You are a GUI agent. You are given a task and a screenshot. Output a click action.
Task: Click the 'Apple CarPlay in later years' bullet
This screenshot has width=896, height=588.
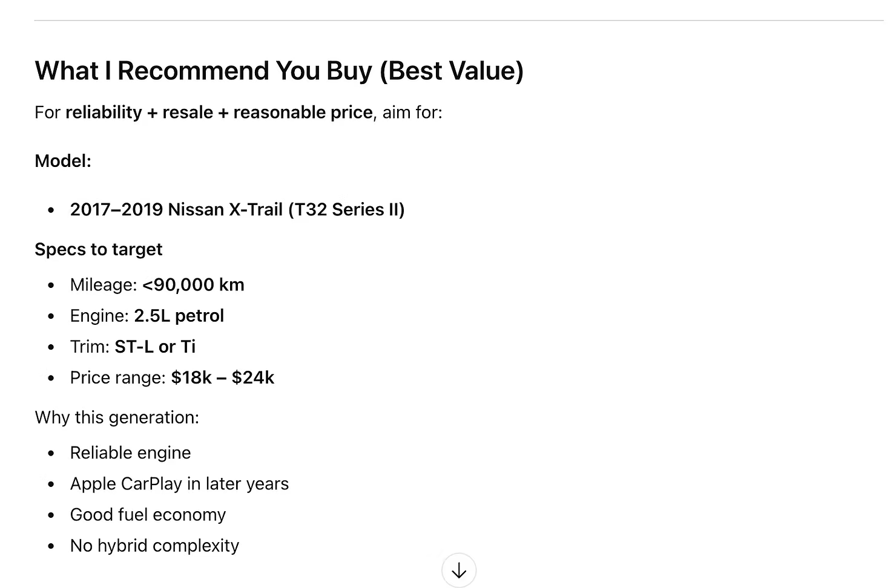180,484
